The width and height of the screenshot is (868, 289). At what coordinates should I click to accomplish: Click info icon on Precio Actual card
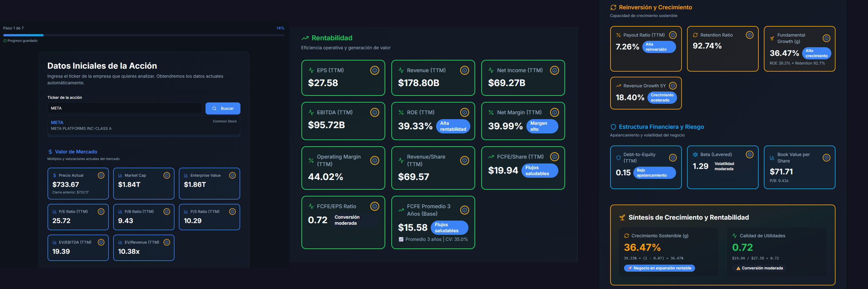click(101, 176)
